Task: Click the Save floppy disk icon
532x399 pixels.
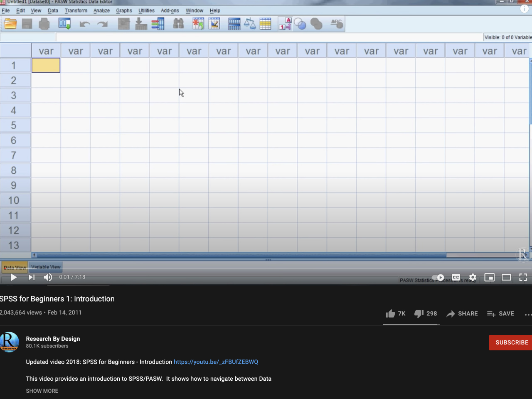Action: [x=27, y=24]
